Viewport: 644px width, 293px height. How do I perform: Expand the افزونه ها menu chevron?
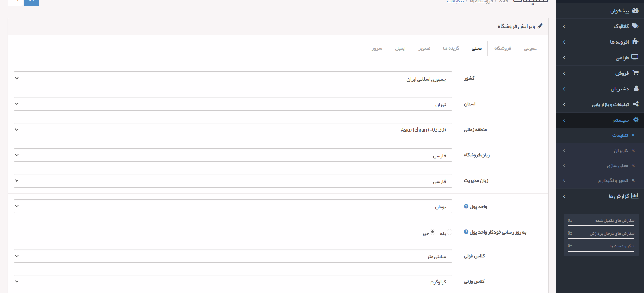click(x=564, y=42)
